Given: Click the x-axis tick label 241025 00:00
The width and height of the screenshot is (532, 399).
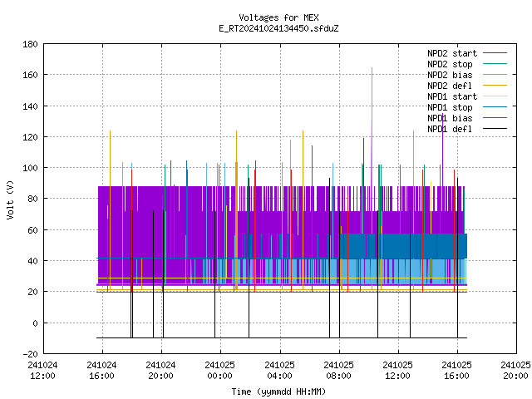Looking at the screenshot, I should click(x=219, y=371).
